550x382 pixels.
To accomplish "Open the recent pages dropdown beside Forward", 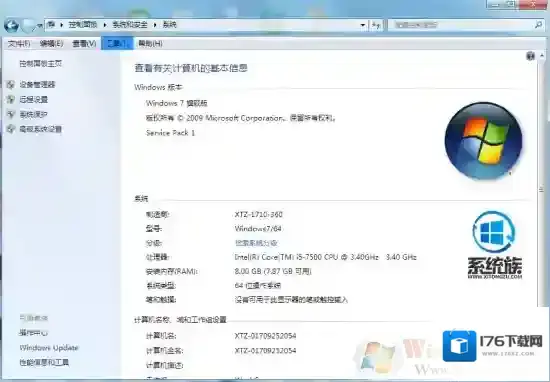I will pyautogui.click(x=40, y=25).
